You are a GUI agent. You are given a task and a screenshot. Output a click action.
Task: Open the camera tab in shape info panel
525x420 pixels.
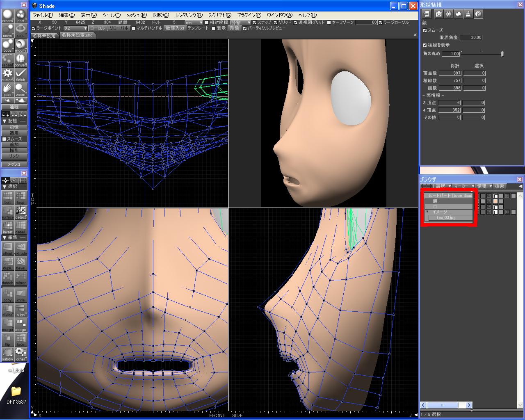(439, 14)
